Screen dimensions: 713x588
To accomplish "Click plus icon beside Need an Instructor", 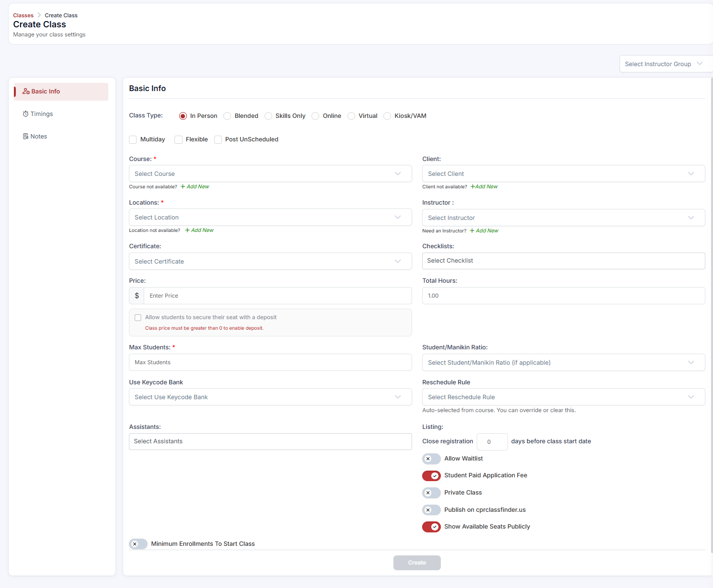I will click(x=472, y=231).
